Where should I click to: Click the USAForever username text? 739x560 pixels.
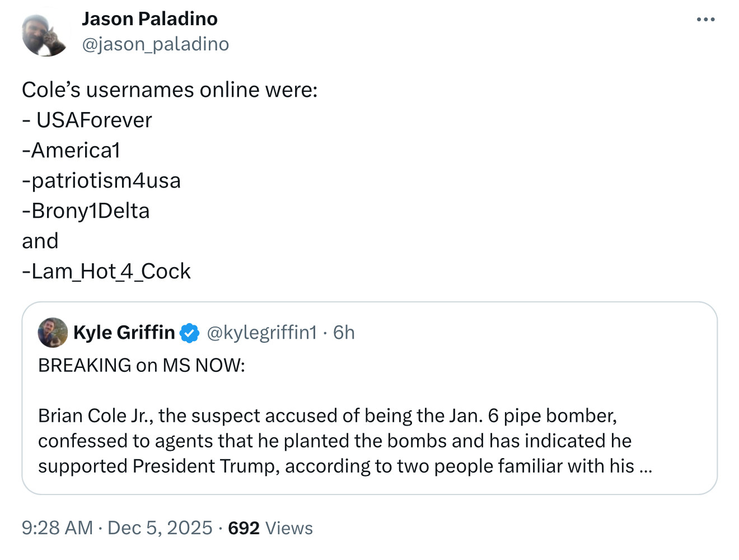pos(94,120)
